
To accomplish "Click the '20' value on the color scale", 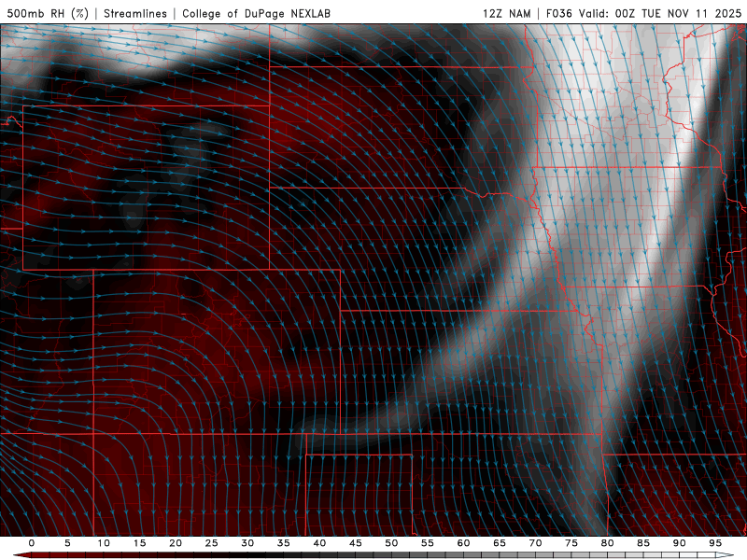I will click(176, 543).
